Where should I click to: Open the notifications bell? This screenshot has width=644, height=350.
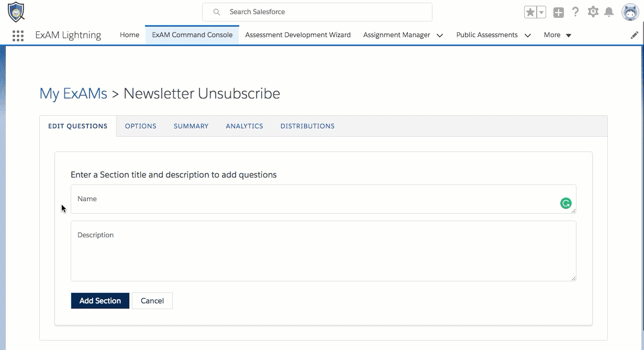(x=609, y=12)
